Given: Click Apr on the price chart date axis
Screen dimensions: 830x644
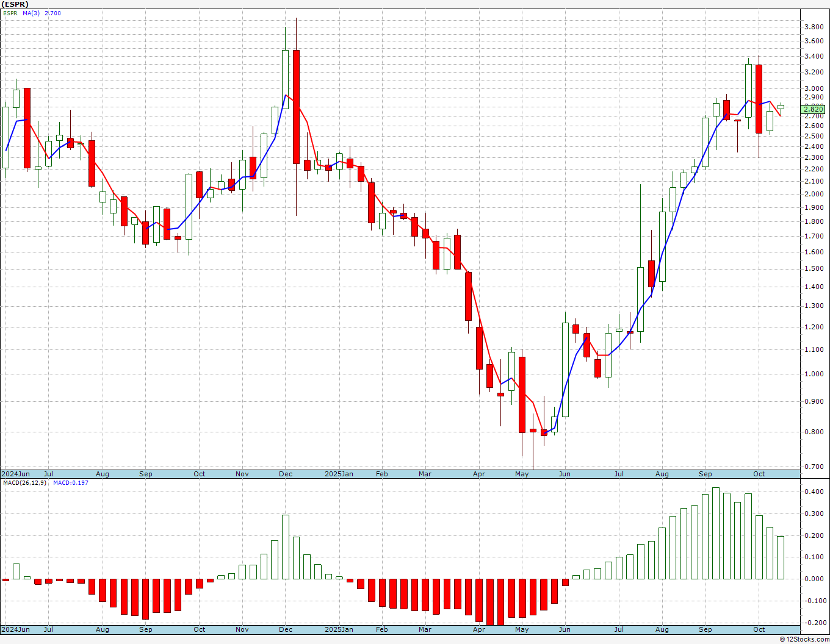Looking at the screenshot, I should coord(479,474).
